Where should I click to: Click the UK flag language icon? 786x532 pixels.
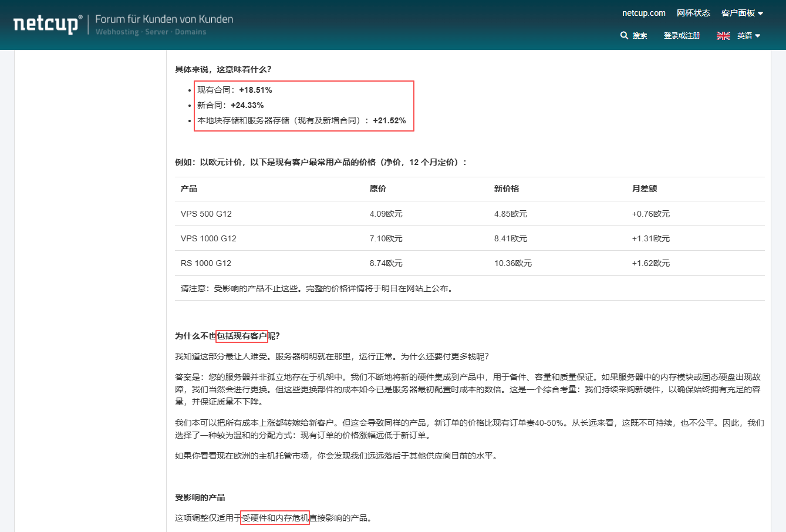(x=723, y=36)
